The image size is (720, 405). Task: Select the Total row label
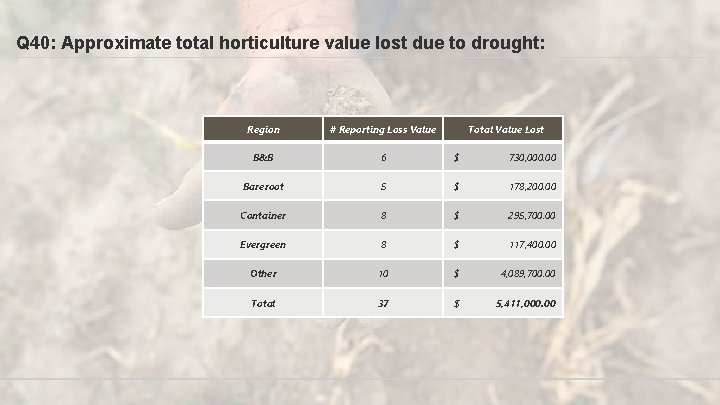pyautogui.click(x=263, y=303)
